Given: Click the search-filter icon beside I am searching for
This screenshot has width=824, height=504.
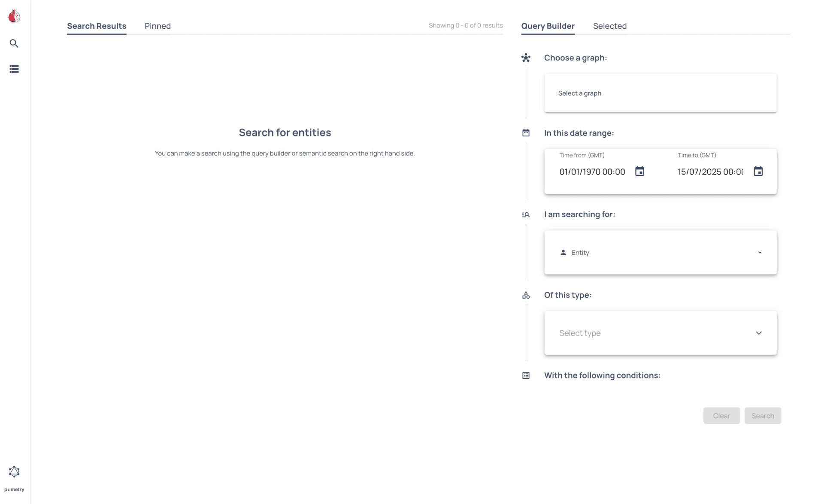Looking at the screenshot, I should tap(526, 214).
